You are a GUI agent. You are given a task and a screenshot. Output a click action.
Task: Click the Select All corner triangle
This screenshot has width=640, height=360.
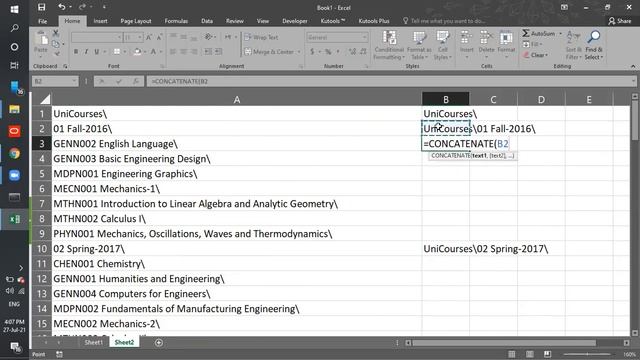pos(45,99)
